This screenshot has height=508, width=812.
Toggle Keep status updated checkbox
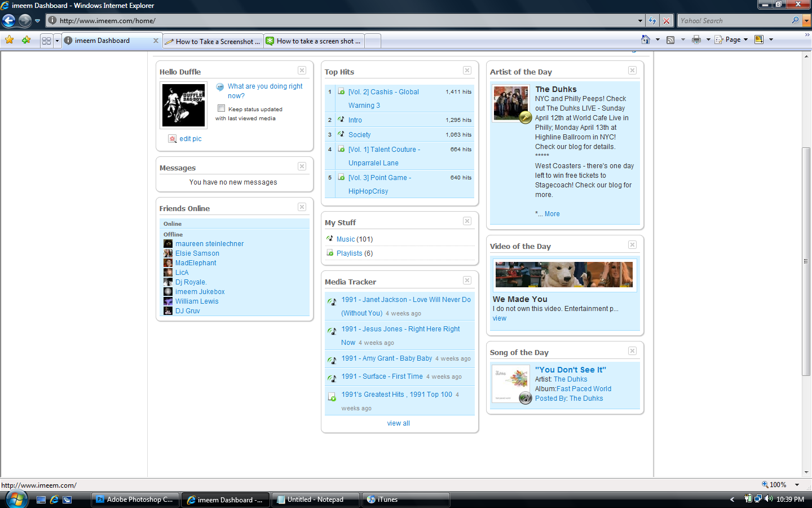pos(222,108)
